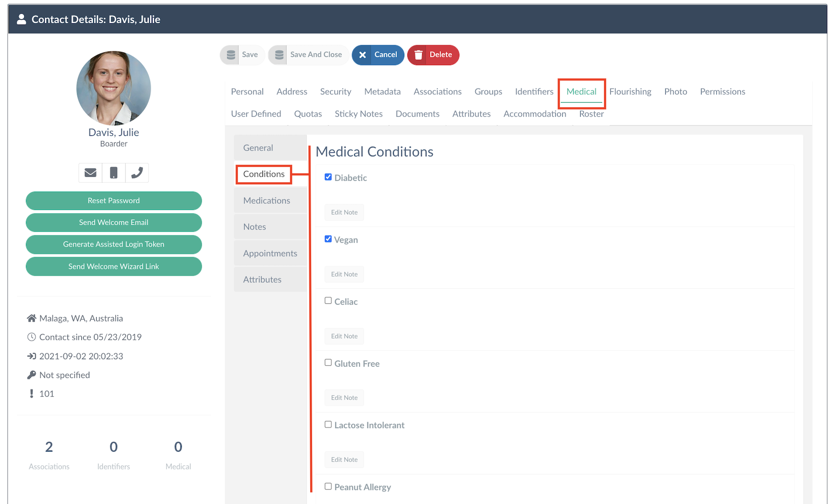Screen dimensions: 831x504
Task: Open the Personal tab
Action: (247, 92)
